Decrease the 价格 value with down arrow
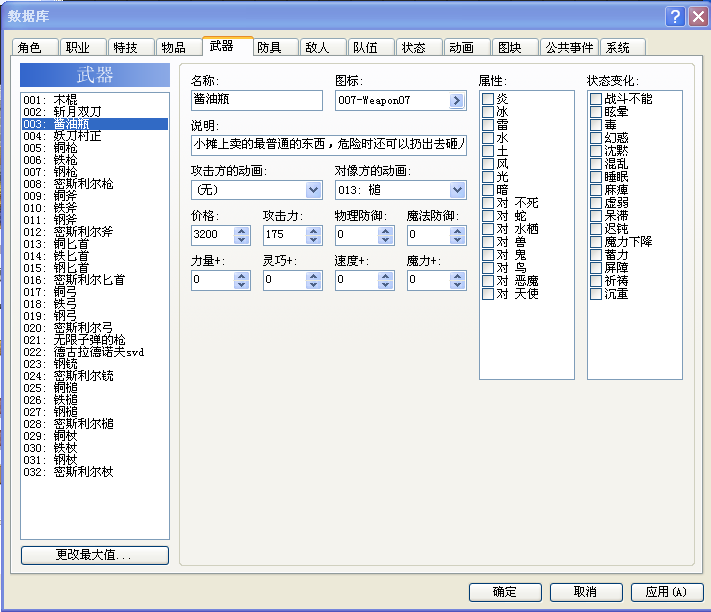 [242, 240]
